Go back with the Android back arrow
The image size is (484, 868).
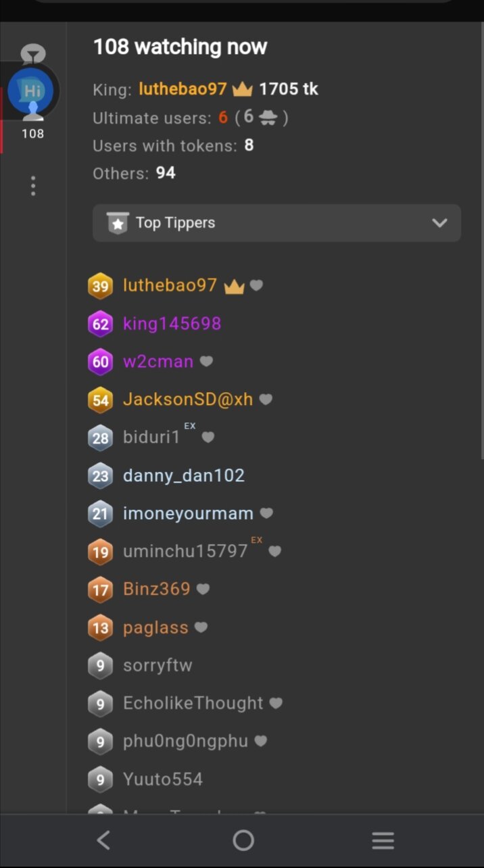click(103, 840)
